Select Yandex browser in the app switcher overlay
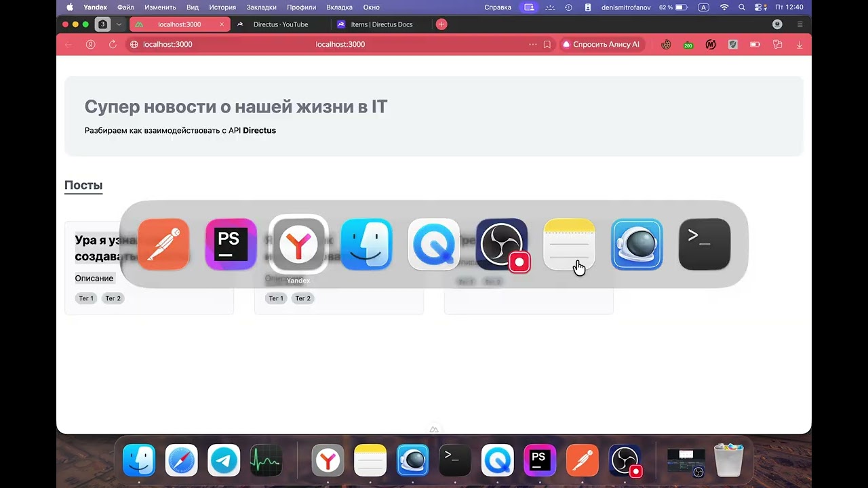868x488 pixels. pos(298,244)
